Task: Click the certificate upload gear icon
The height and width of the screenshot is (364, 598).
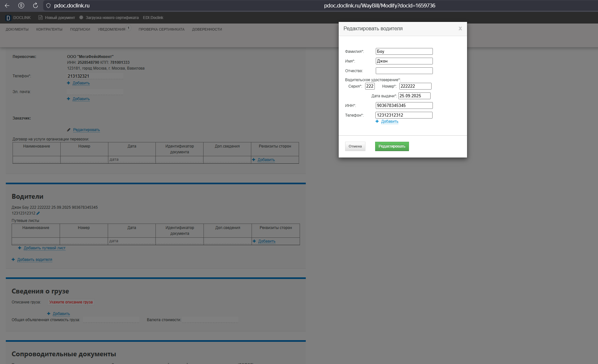Action: (x=81, y=18)
